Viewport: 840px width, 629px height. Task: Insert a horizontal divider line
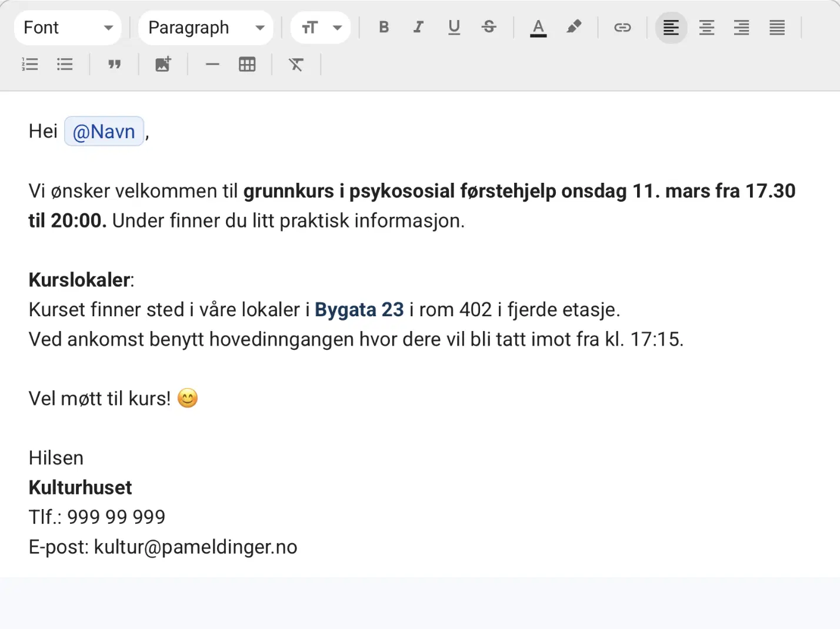[x=212, y=64]
